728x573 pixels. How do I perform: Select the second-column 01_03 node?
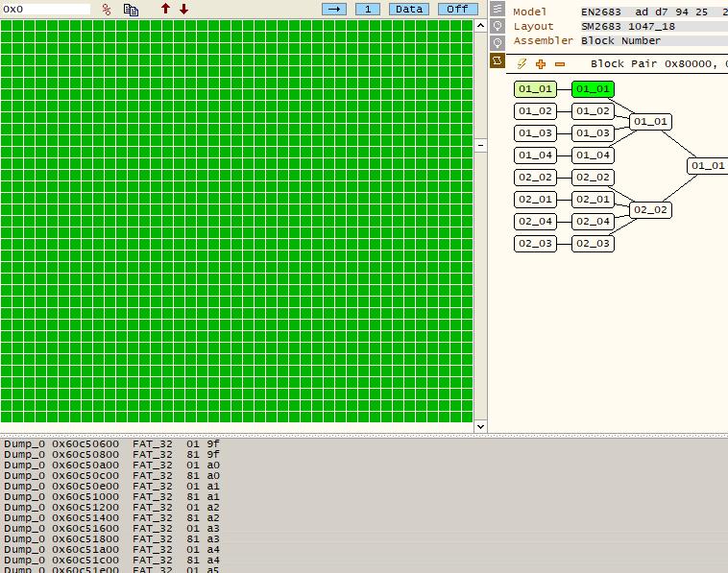[593, 133]
